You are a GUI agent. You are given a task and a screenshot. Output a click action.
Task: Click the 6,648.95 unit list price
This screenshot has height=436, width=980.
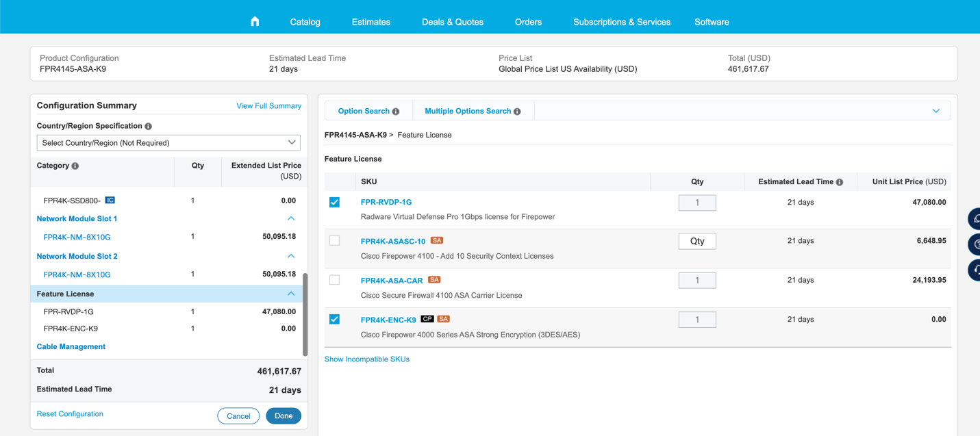coord(931,241)
